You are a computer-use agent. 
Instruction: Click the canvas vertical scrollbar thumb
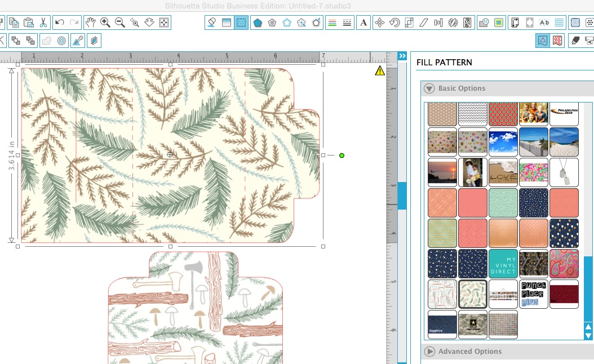point(402,196)
